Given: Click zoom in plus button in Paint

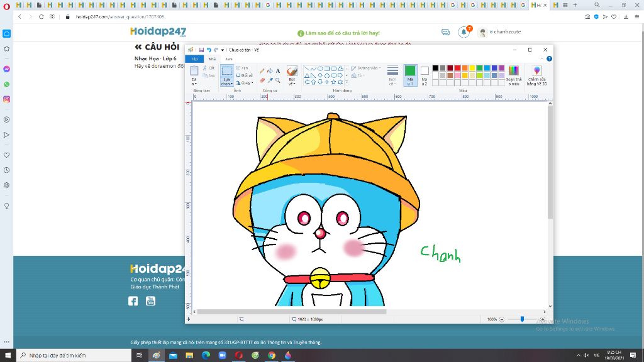Looking at the screenshot, I should (x=543, y=319).
